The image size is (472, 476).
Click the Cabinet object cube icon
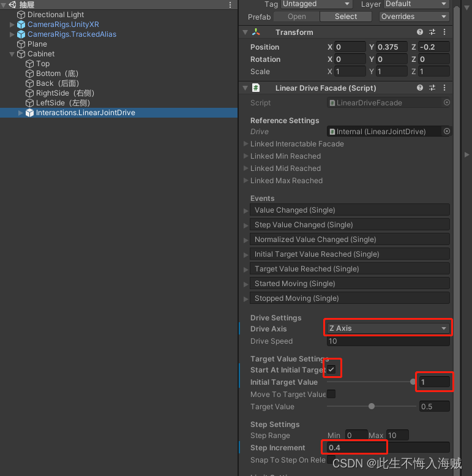(21, 54)
